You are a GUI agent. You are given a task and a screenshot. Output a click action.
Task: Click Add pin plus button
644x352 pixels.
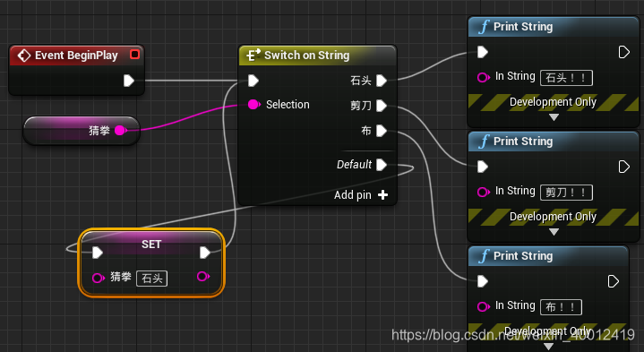pos(382,194)
